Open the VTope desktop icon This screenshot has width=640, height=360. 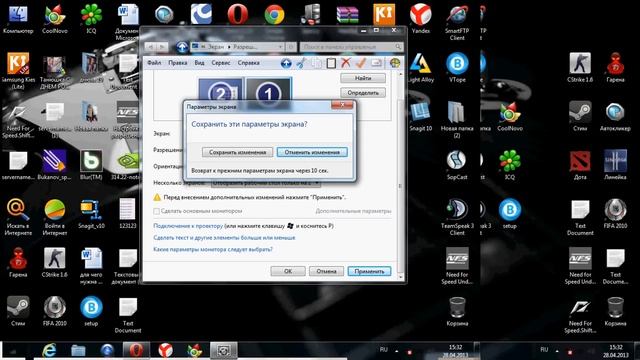click(x=457, y=68)
